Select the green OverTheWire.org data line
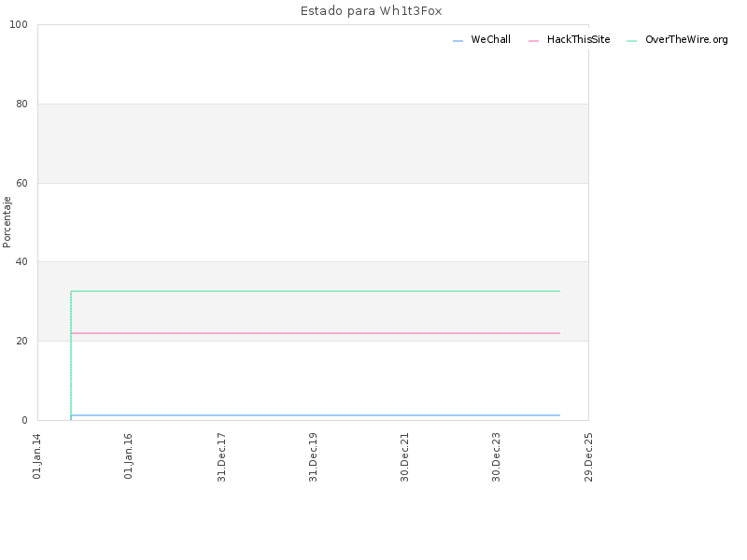Image resolution: width=747 pixels, height=560 pixels. click(x=316, y=291)
